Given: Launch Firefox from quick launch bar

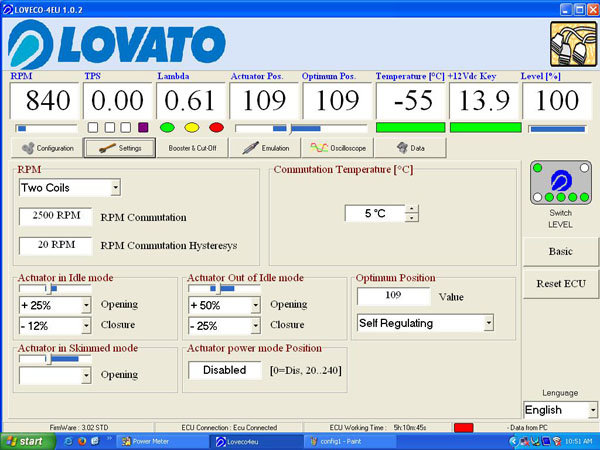Looking at the screenshot, I should coord(82,441).
